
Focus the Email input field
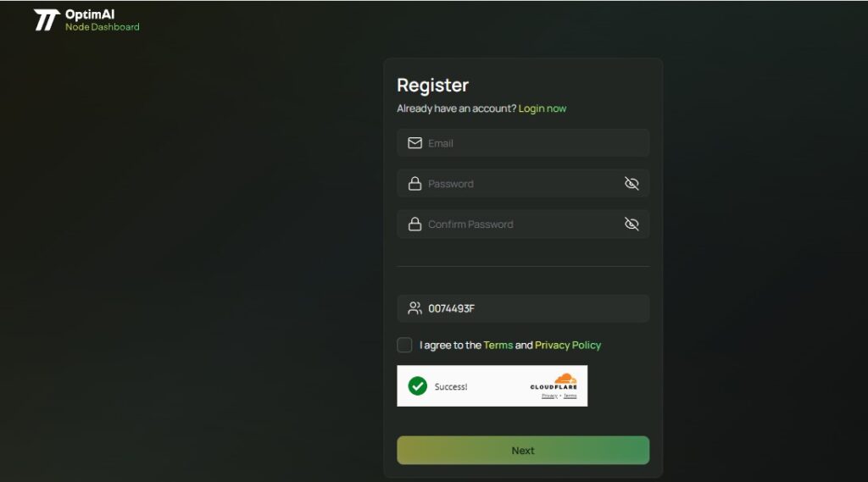coord(523,143)
